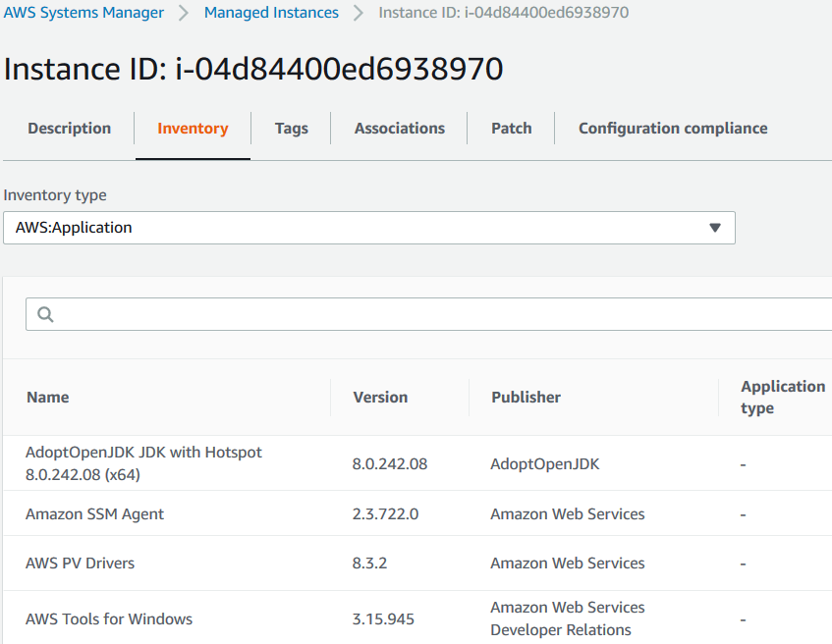The height and width of the screenshot is (644, 832).
Task: Expand the Inventory type AWS:Application dropdown
Action: [x=369, y=228]
